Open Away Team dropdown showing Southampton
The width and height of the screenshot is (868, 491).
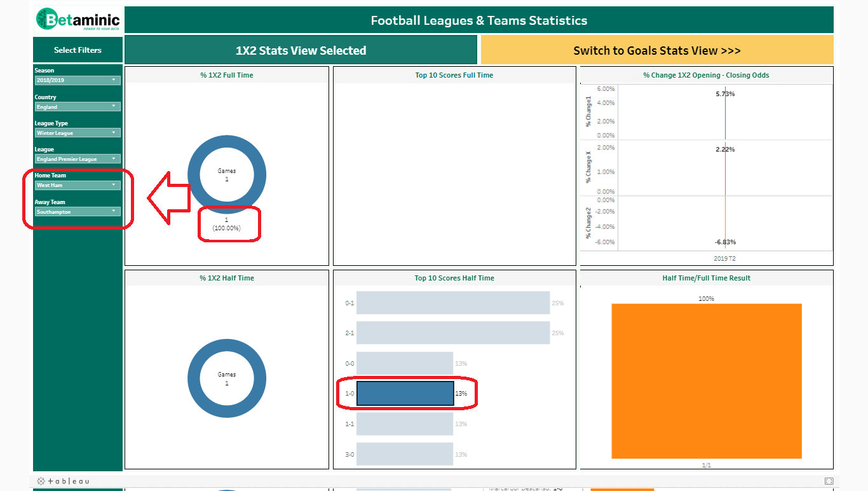coord(78,212)
